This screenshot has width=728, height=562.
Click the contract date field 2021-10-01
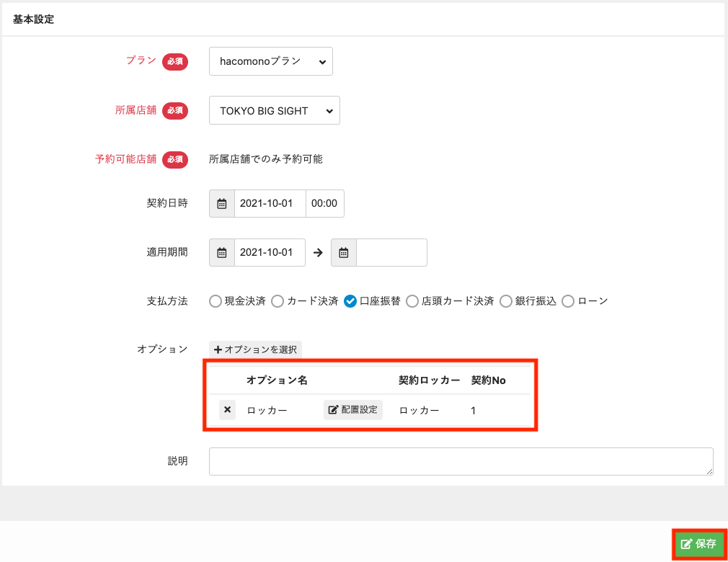coord(270,204)
